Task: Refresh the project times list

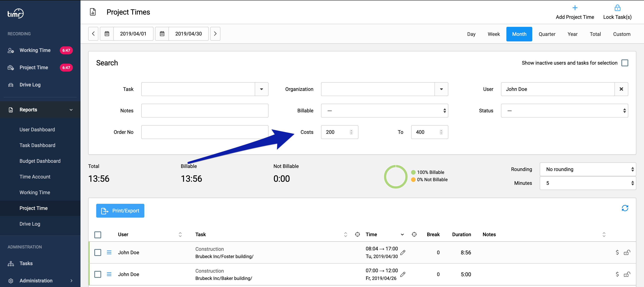Action: click(625, 208)
